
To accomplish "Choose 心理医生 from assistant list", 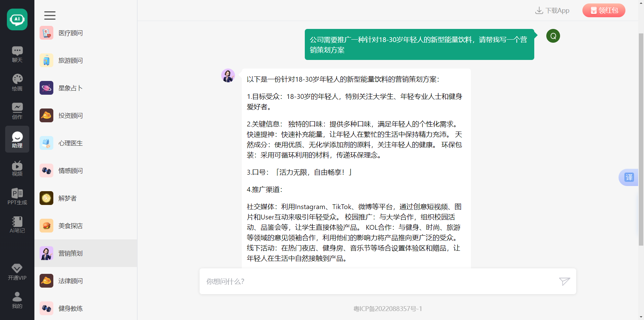I will (86, 143).
